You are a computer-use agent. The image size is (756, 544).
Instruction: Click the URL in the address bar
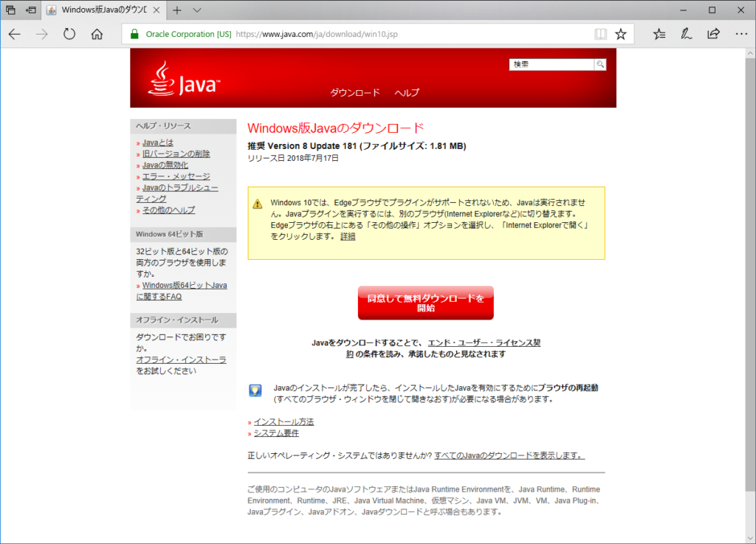click(317, 34)
